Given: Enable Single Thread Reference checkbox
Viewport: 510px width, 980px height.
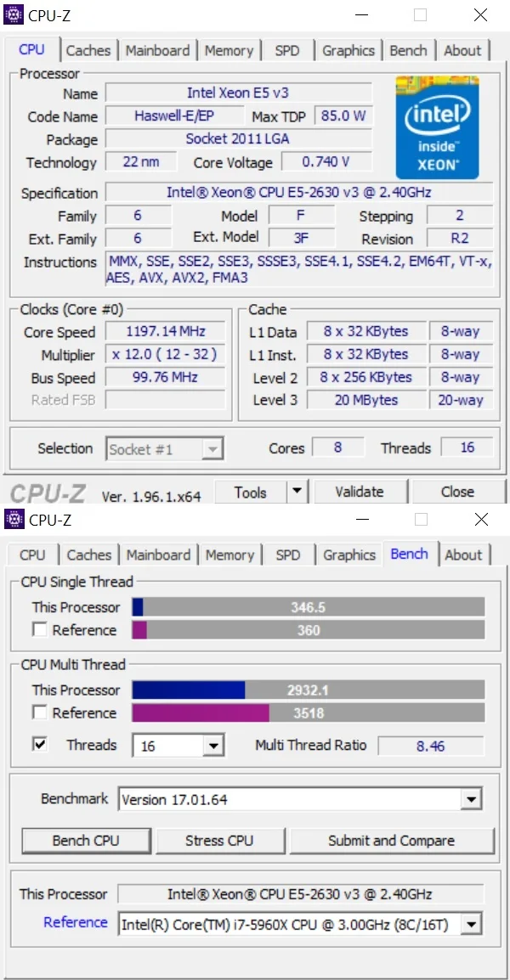Looking at the screenshot, I should [x=39, y=630].
